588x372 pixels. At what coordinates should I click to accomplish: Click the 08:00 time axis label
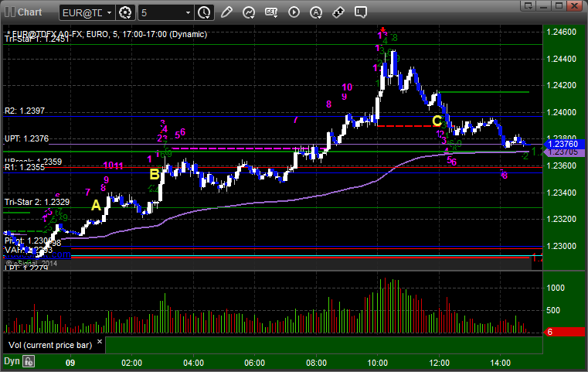tap(316, 363)
